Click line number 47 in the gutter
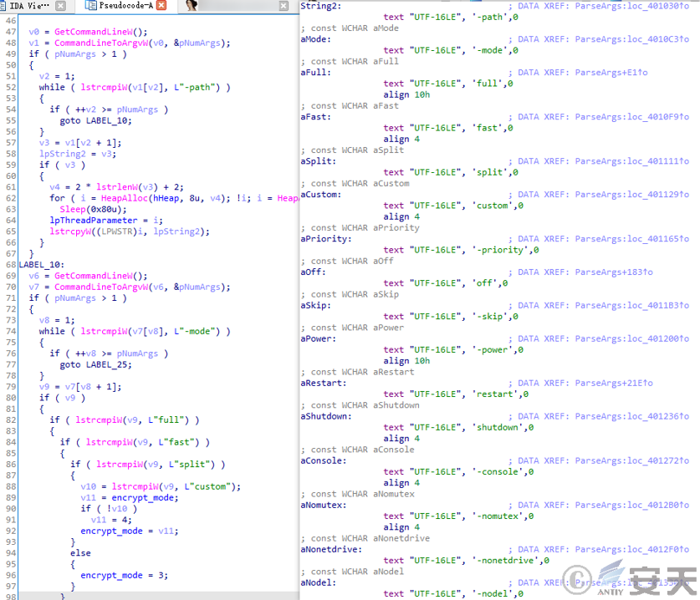The width and height of the screenshot is (700, 600). [11, 32]
